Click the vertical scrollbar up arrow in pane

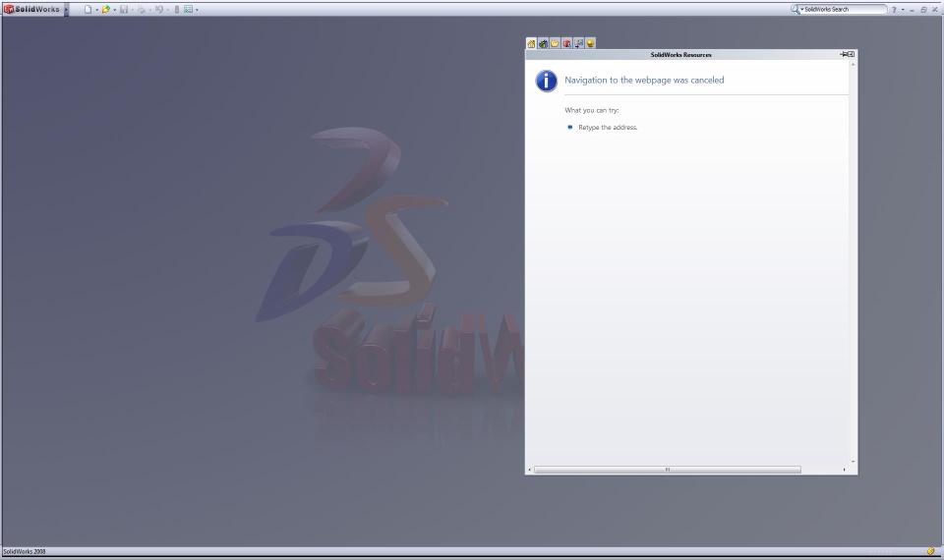(x=854, y=65)
